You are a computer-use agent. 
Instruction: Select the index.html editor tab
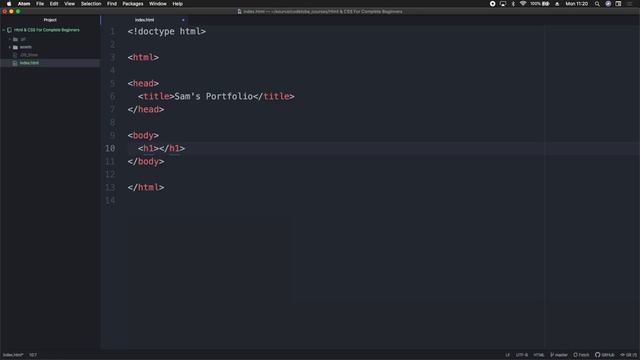(144, 20)
